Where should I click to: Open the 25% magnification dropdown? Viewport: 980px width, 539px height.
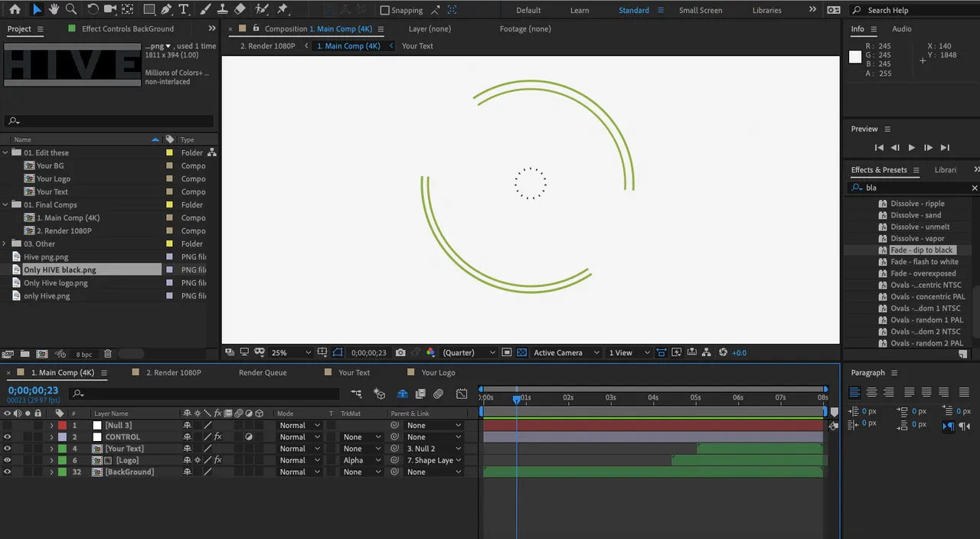(x=292, y=353)
